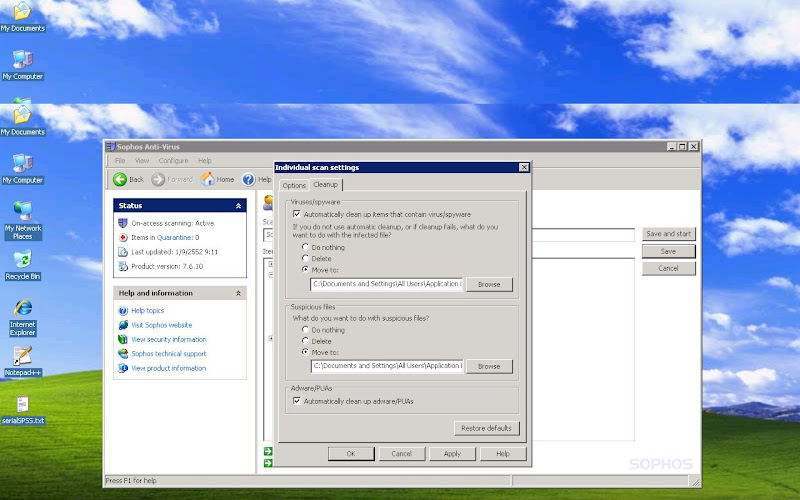Click the On-access scanning shield icon
The width and height of the screenshot is (800, 500).
pyautogui.click(x=122, y=223)
